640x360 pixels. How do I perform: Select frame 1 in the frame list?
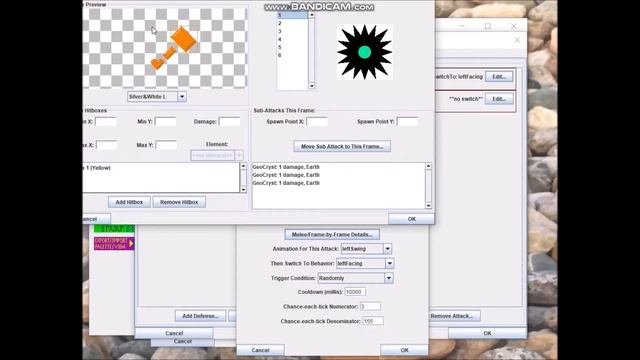pyautogui.click(x=292, y=15)
